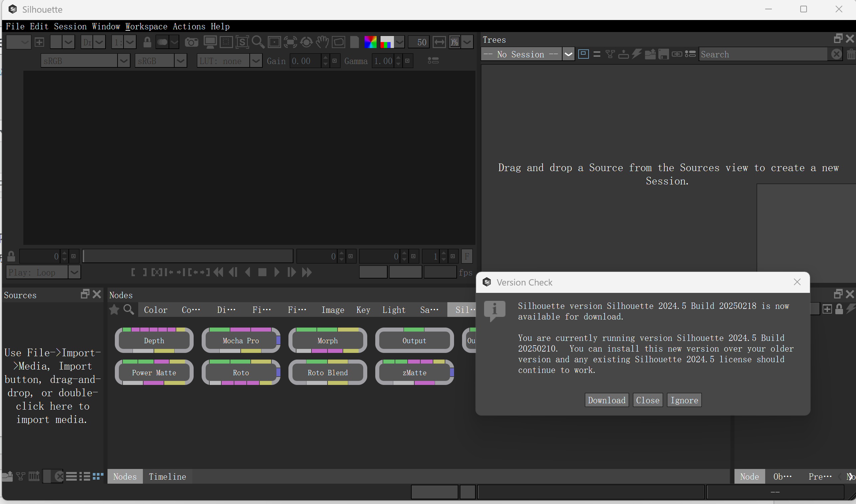Viewport: 856px width, 504px height.
Task: Click the viewer options list icon beside Gamma
Action: [x=433, y=60]
